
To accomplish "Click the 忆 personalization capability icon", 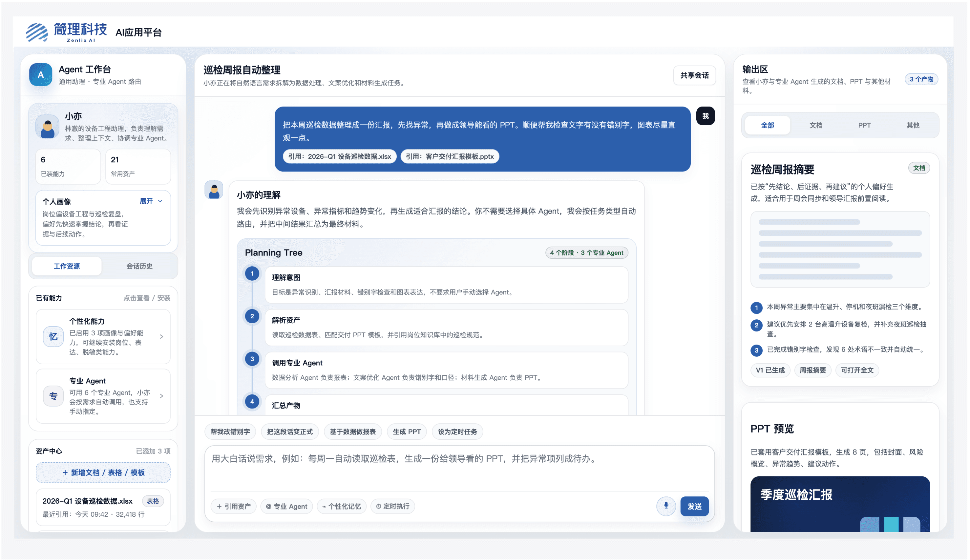I will (x=53, y=336).
